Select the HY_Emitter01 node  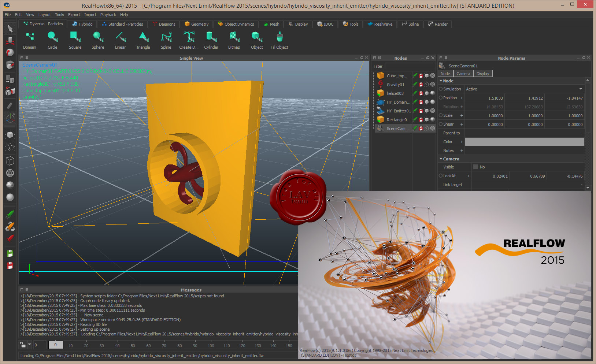click(x=399, y=111)
